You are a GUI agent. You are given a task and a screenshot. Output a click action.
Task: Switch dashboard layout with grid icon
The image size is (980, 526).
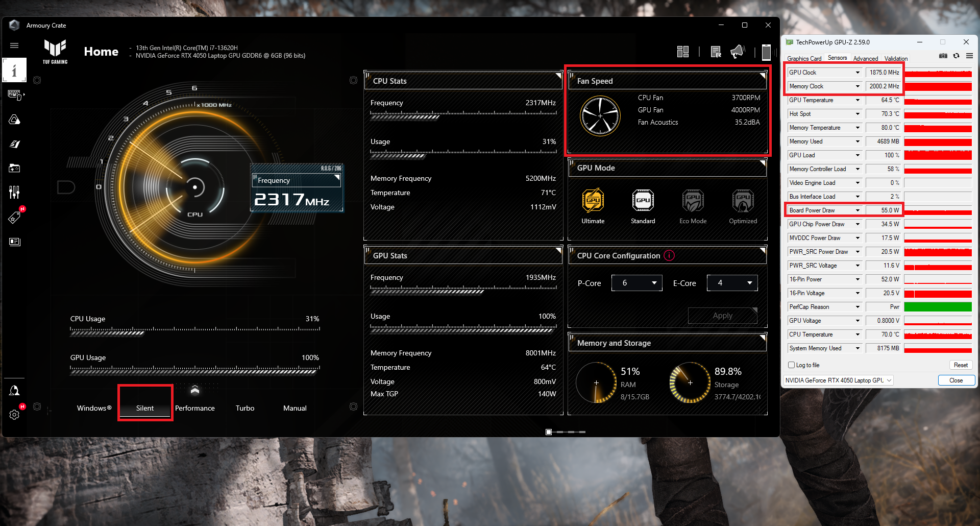click(x=683, y=52)
